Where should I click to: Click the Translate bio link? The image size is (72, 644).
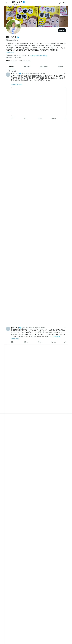point(10,52)
